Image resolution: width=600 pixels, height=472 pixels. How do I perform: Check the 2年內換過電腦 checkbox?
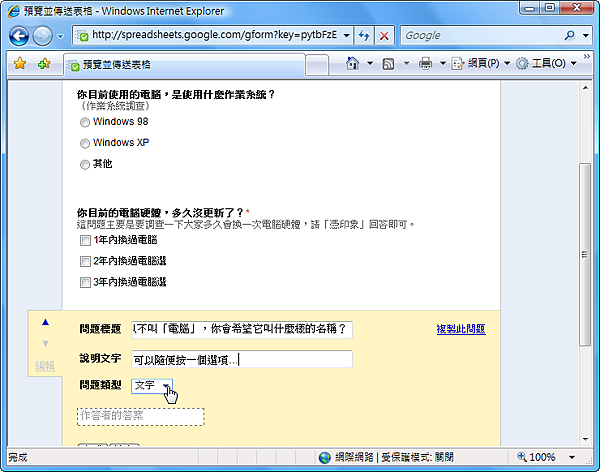point(85,261)
